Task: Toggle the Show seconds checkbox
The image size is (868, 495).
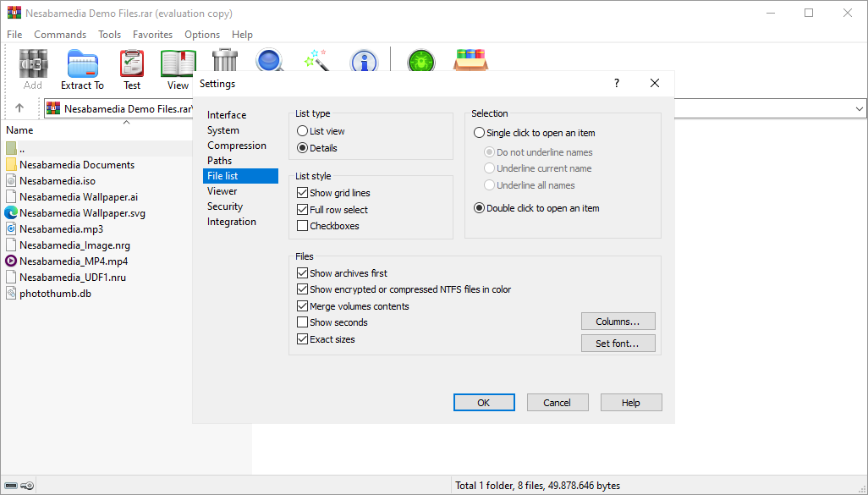Action: [x=303, y=322]
